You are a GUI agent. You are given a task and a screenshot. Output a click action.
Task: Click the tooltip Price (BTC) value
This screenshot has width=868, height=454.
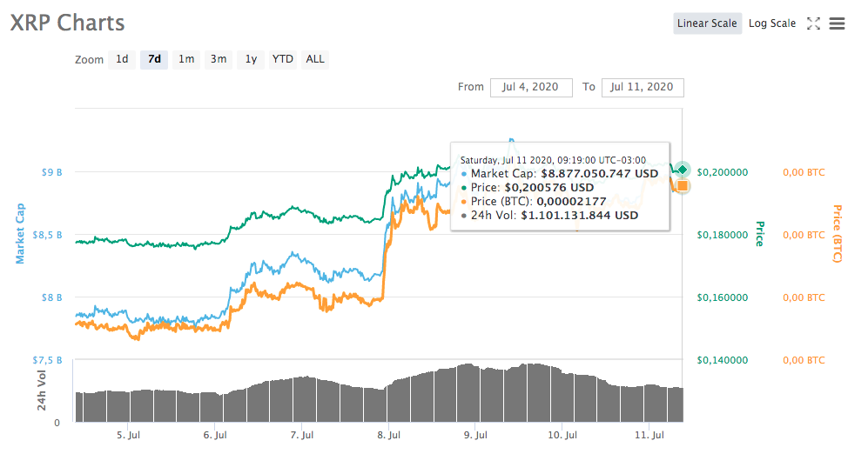(571, 201)
